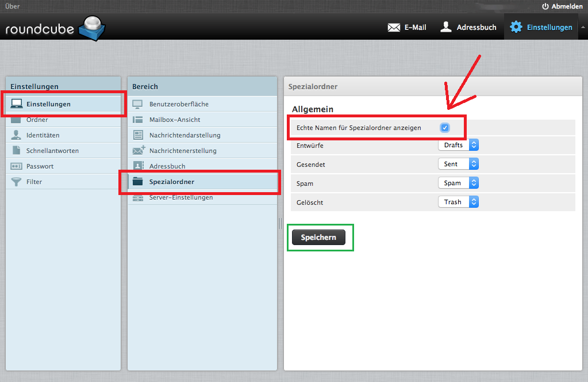Image resolution: width=588 pixels, height=382 pixels.
Task: Click the Abmelden power icon
Action: point(545,6)
